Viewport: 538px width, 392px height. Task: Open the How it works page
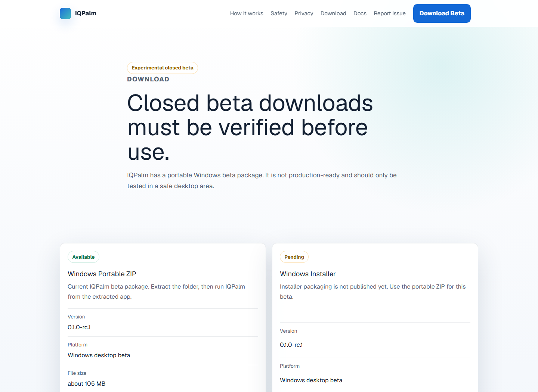point(247,13)
